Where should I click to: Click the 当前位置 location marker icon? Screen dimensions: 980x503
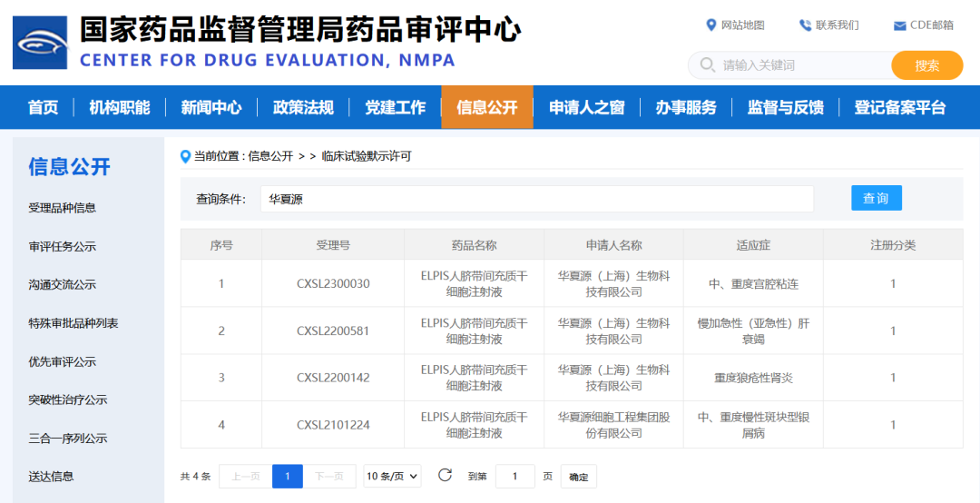[x=185, y=156]
